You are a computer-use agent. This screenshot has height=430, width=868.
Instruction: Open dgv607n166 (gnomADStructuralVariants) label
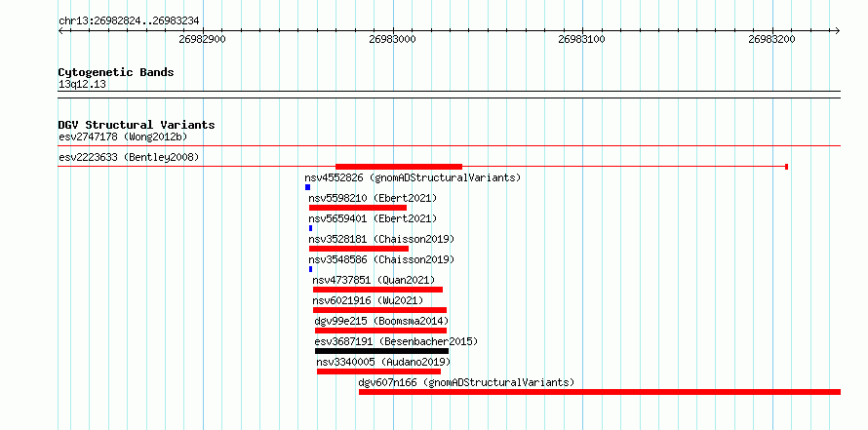point(466,382)
